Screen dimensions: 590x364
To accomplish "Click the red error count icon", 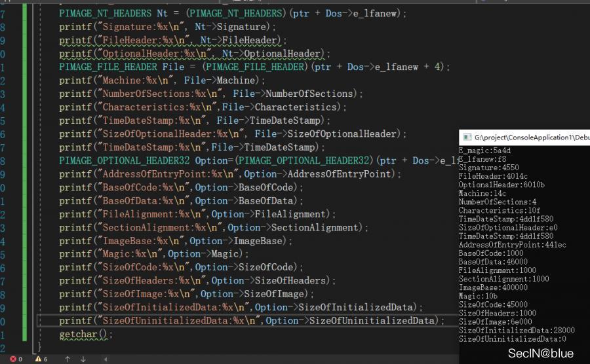I will [14, 359].
